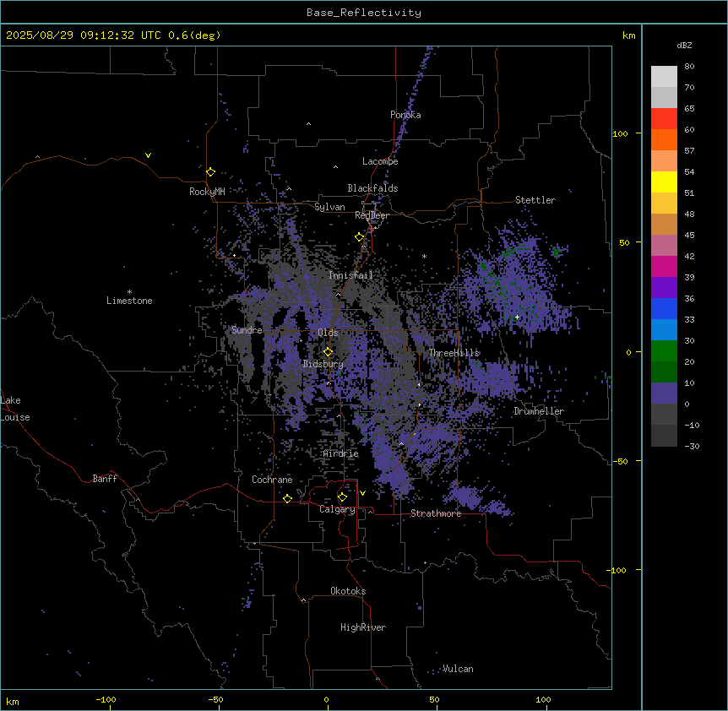Click the asterisk marker above Limestone label
728x711 pixels.
pos(129,292)
